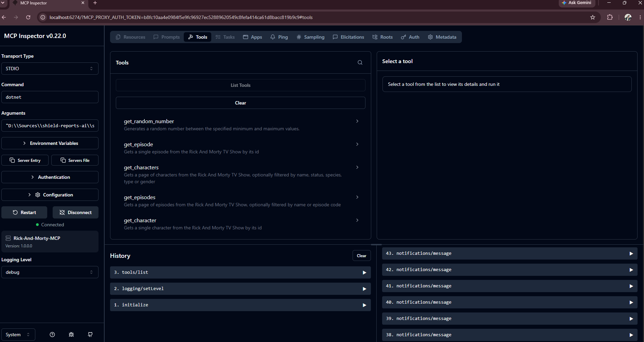Open the browser profile avatar
Viewport: 644px width, 342px height.
[x=628, y=17]
